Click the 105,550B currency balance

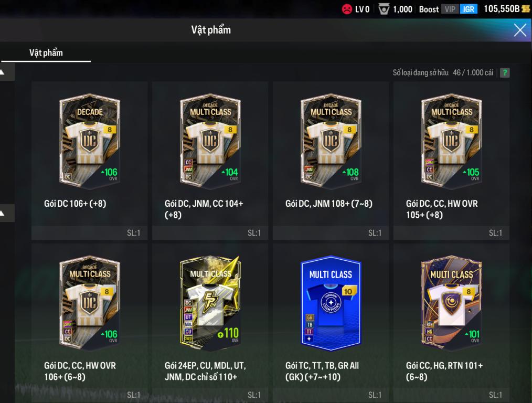pyautogui.click(x=502, y=9)
